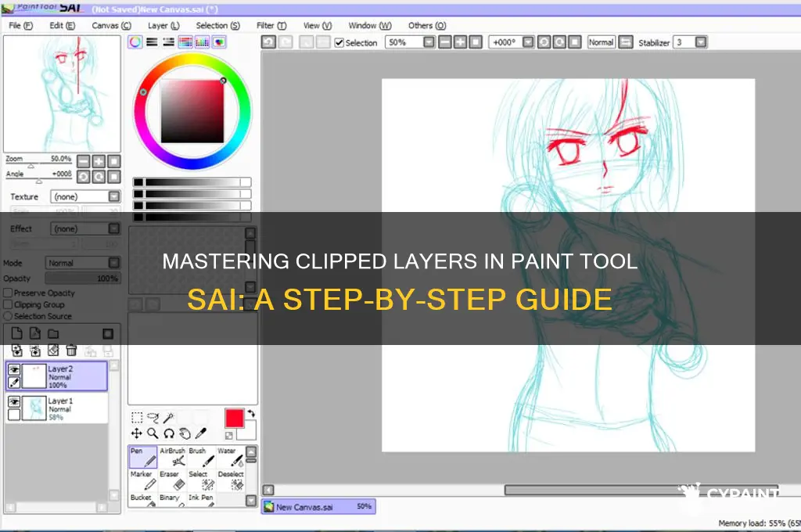
Task: Select the magnifier zoom tool
Action: [153, 433]
